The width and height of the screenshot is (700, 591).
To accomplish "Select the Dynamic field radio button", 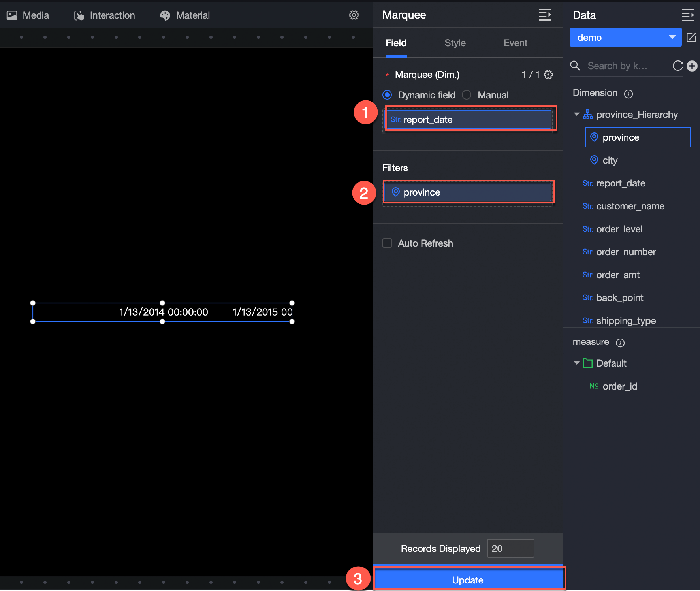I will 388,95.
